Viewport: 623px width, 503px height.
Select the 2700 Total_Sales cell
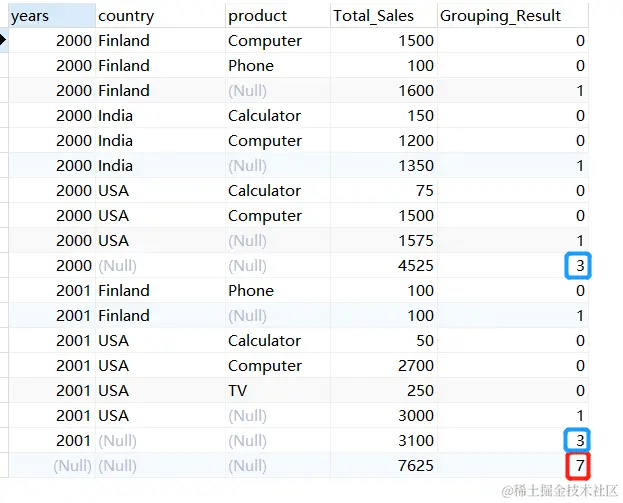pos(384,366)
